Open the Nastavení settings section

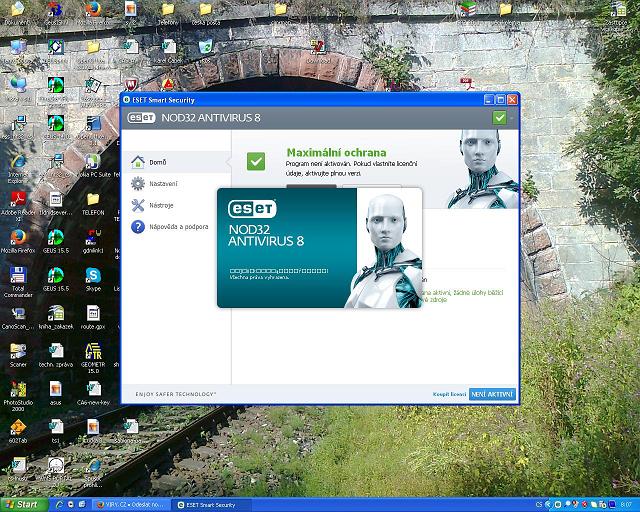point(176,184)
